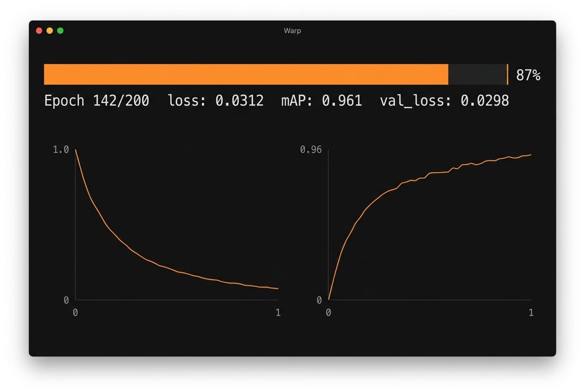This screenshot has height=392, width=585.
Task: Click the y-axis 0 label of loss chart
Action: click(66, 300)
